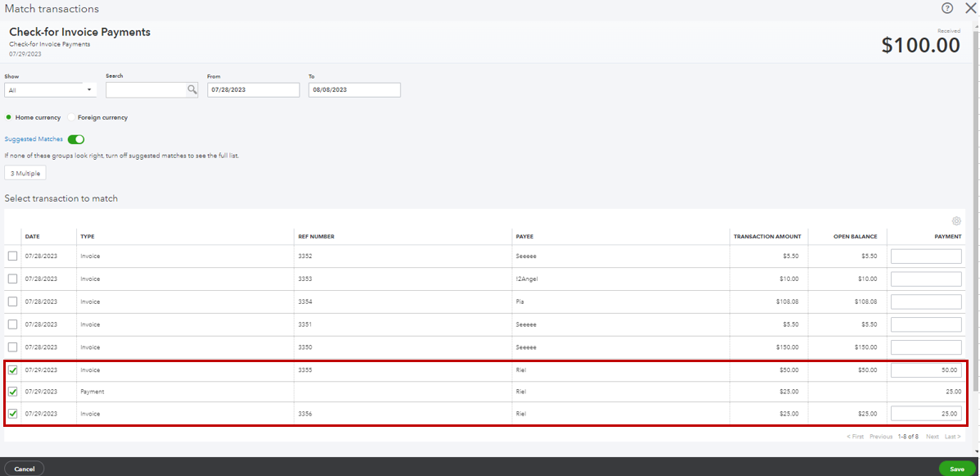Uncheck the Payment row checkbox for Riel
The image size is (980, 476).
13,392
